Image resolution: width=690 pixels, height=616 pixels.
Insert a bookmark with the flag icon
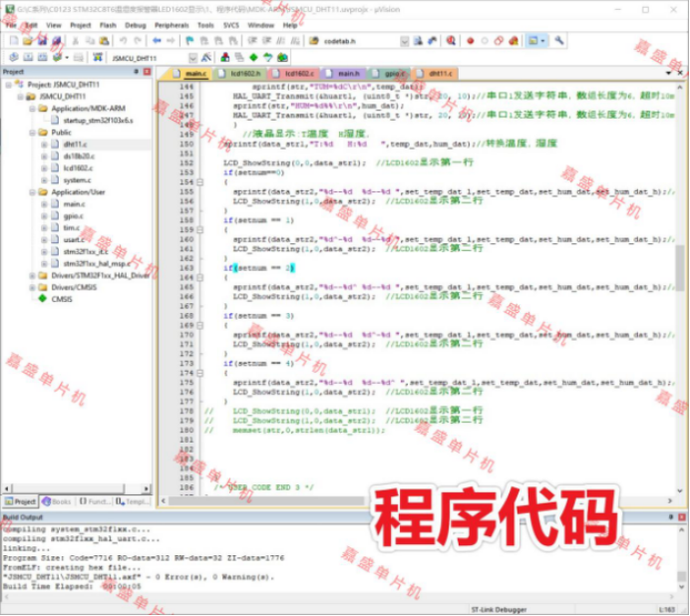[189, 41]
